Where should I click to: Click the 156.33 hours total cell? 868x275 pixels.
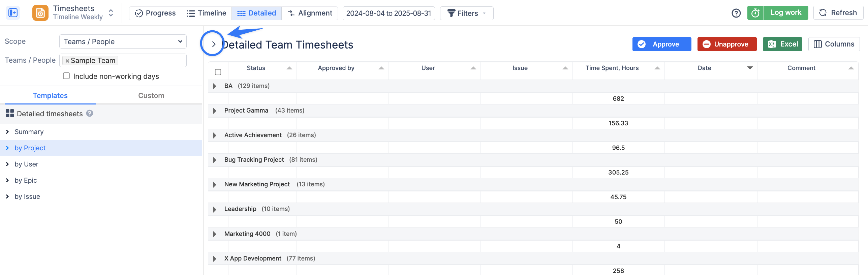pos(618,123)
